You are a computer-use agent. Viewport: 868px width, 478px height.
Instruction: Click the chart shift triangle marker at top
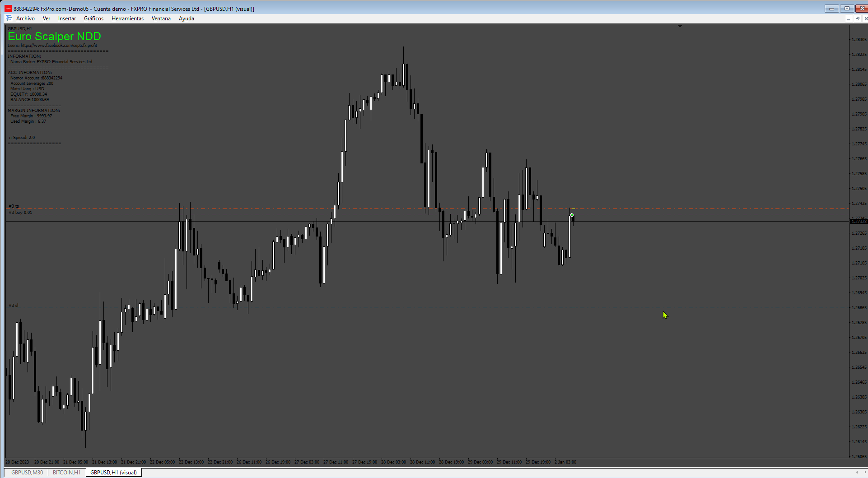(680, 26)
